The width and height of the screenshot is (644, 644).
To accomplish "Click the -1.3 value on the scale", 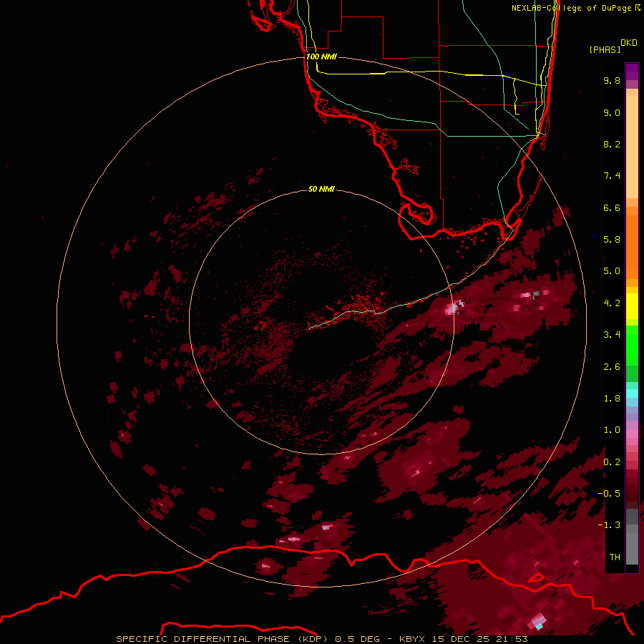I will (609, 525).
